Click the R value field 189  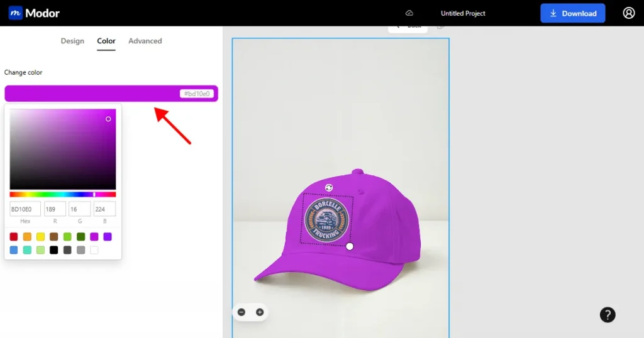(55, 209)
